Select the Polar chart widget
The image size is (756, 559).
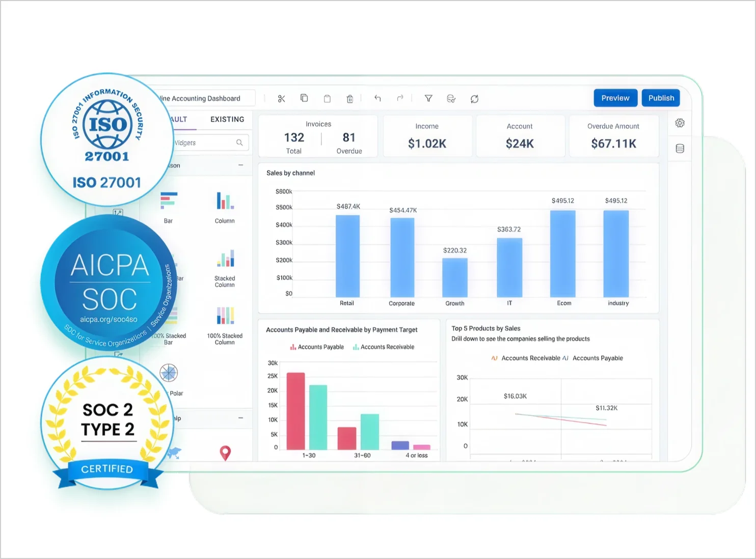[x=168, y=373]
